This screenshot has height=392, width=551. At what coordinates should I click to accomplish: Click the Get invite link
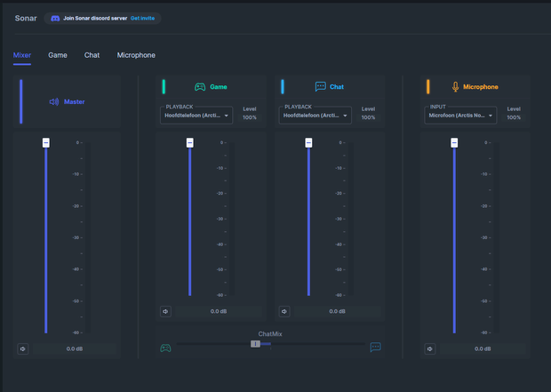(x=142, y=19)
